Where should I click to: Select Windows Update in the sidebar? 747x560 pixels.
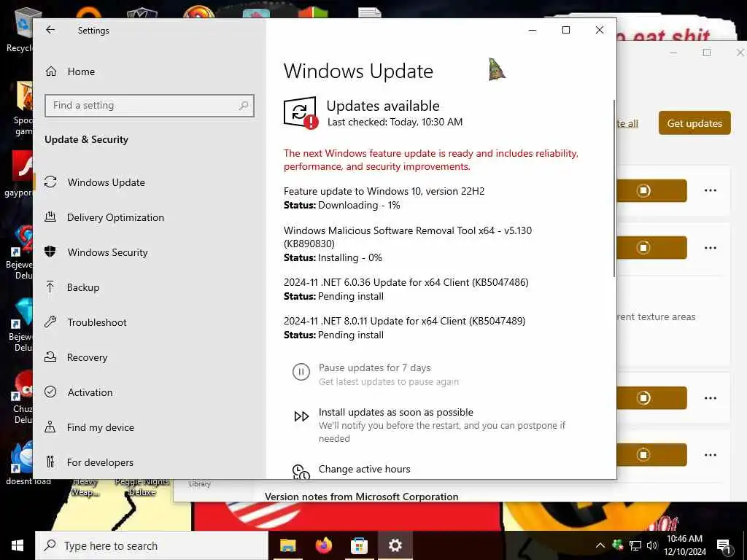tap(106, 182)
